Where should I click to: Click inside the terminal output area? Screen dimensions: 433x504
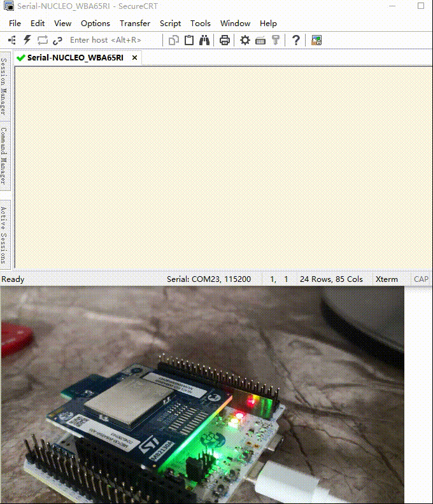(x=224, y=167)
